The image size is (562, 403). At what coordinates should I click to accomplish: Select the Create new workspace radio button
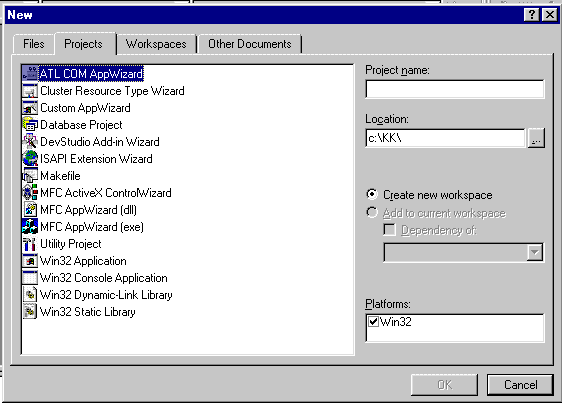[x=372, y=194]
